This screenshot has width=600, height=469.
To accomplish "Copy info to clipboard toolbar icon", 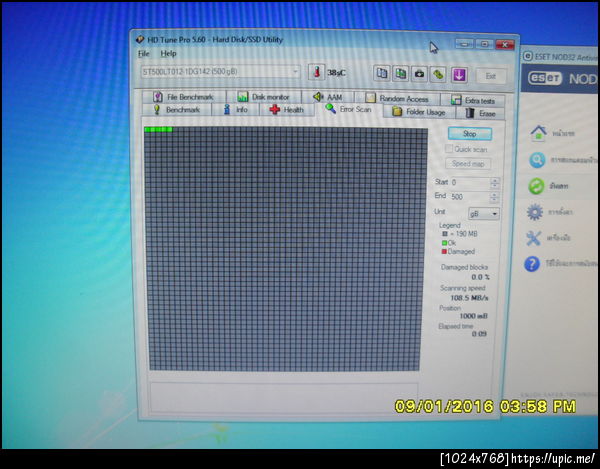I will 382,73.
